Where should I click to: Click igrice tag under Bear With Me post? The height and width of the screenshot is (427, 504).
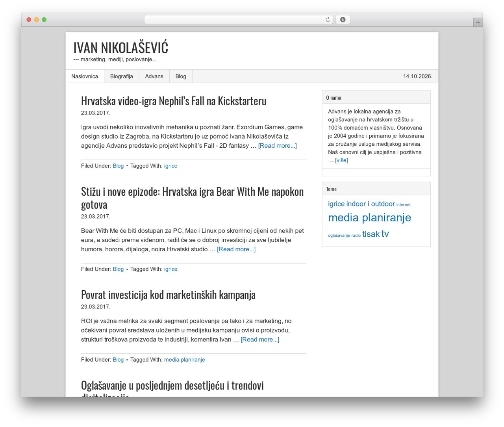coord(170,269)
